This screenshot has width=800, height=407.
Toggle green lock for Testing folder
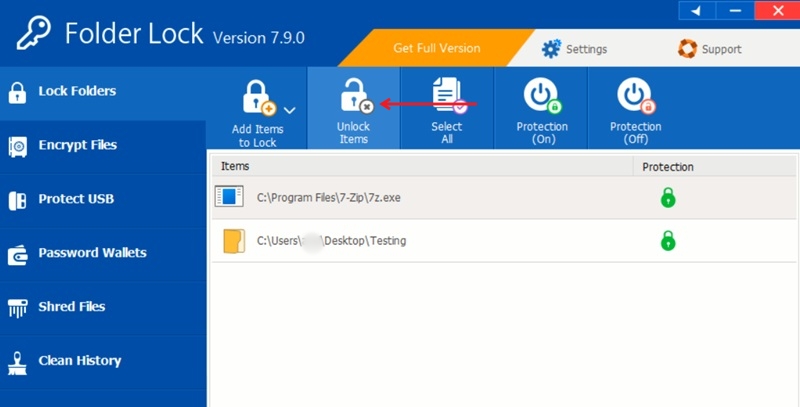[668, 240]
